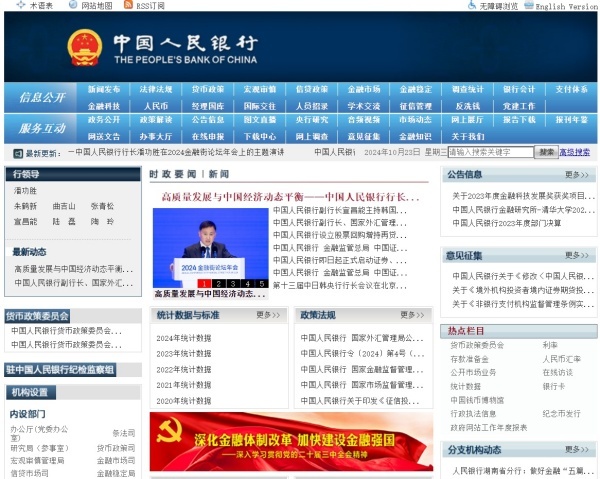This screenshot has height=479, width=600.
Task: Open 公开市场业务 in 热点栏目
Action: pos(473,373)
